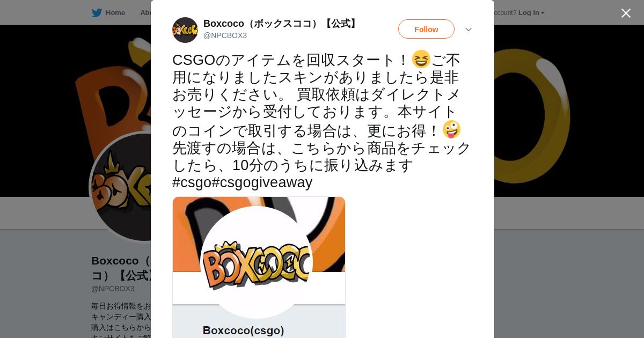
Task: Click the Boxcoco(csgo) name in image
Action: pyautogui.click(x=243, y=330)
